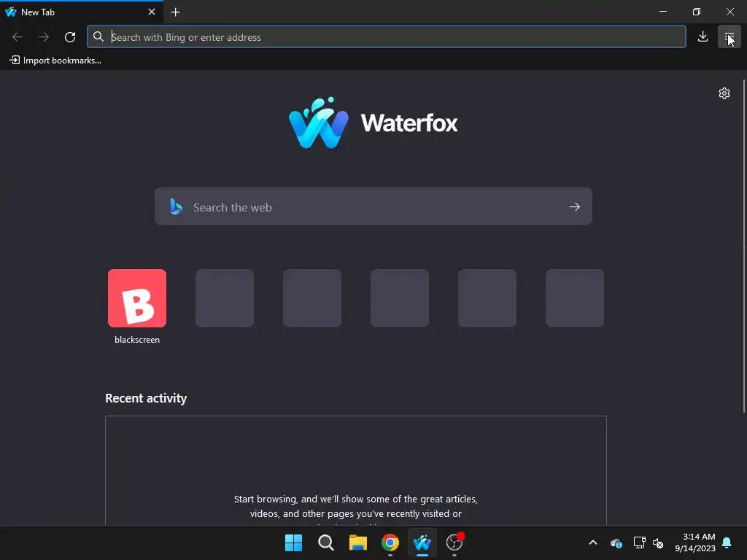Open a new tab with plus button
The image size is (747, 560).
(175, 12)
